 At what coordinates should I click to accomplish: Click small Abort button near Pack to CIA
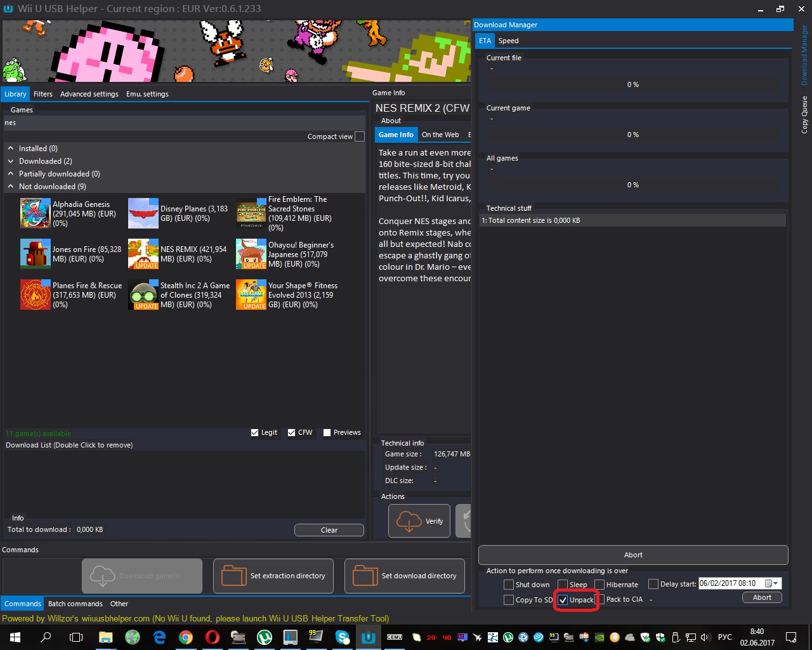(x=762, y=597)
